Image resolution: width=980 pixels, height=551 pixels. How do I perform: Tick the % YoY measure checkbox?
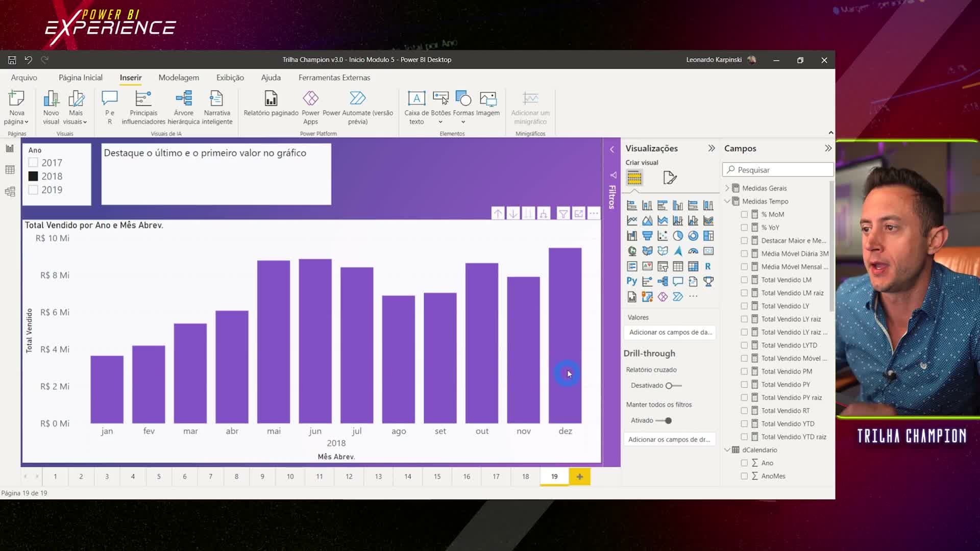click(x=744, y=228)
